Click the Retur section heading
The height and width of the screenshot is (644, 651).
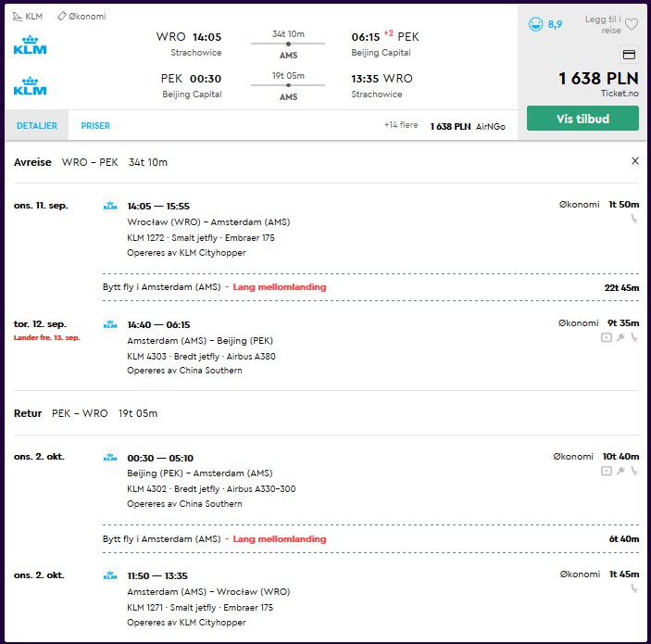(28, 413)
